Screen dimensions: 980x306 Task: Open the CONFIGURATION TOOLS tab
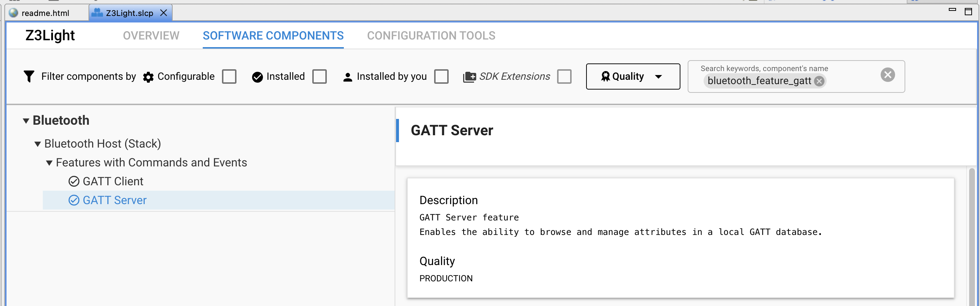point(431,36)
